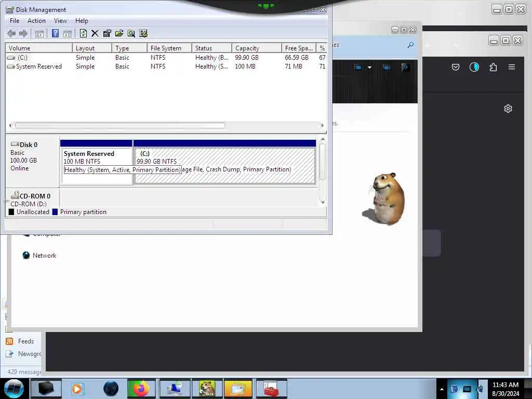Click the Forward arrow in Disk Management toolbar
Image resolution: width=532 pixels, height=399 pixels.
(23, 33)
